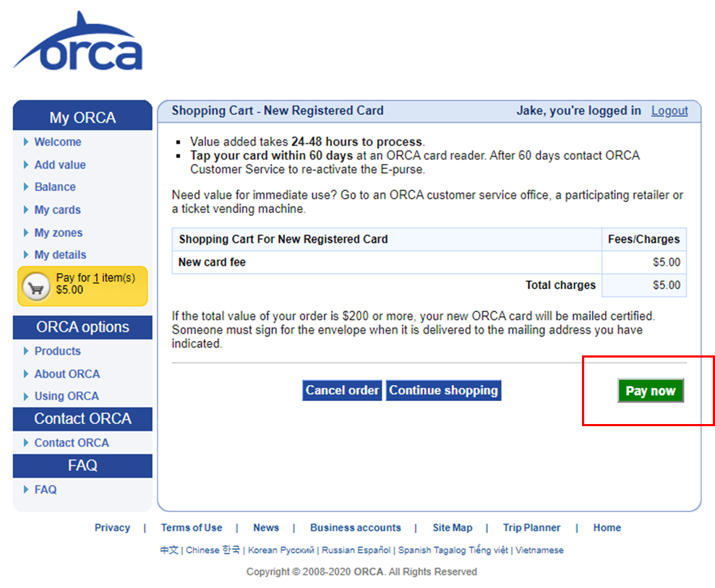Switch language to Tagalog

(450, 550)
